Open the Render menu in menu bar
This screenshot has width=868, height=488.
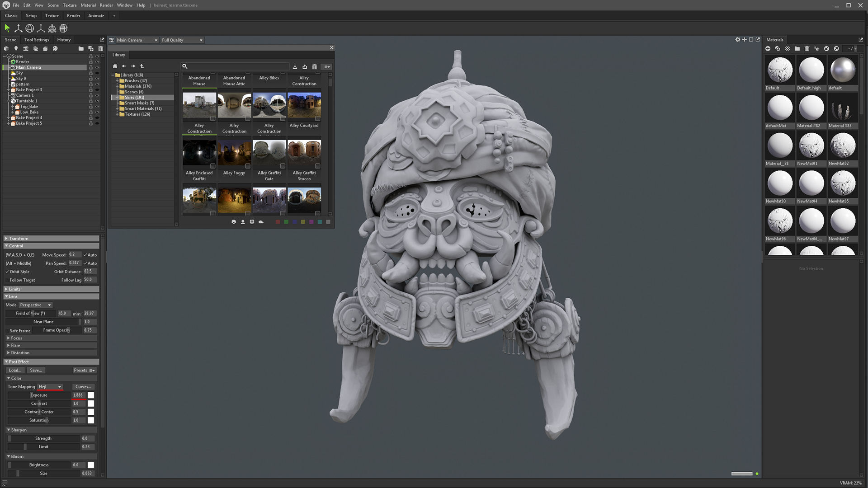pos(106,5)
